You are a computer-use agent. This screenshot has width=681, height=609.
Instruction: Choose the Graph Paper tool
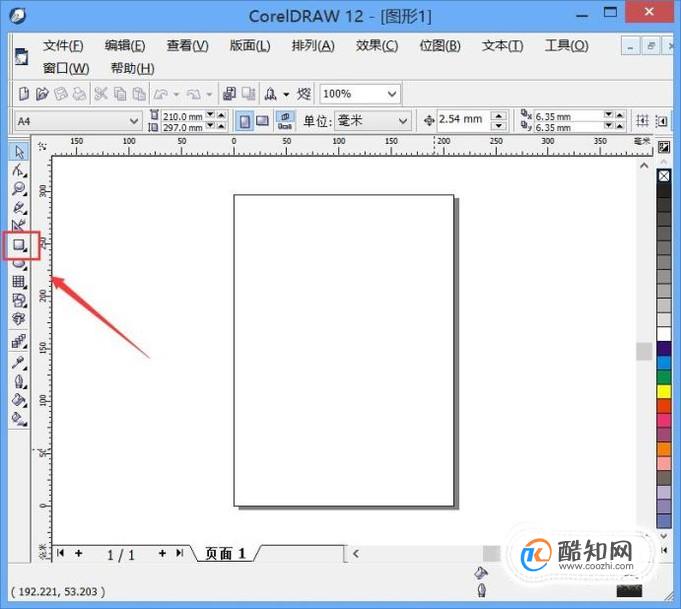click(19, 282)
